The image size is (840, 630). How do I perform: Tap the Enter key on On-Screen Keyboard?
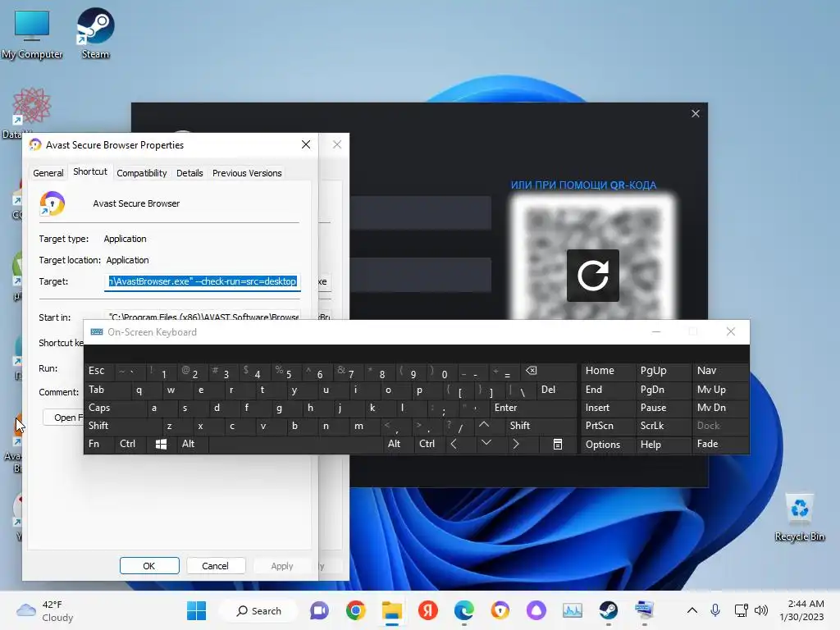[533, 409]
